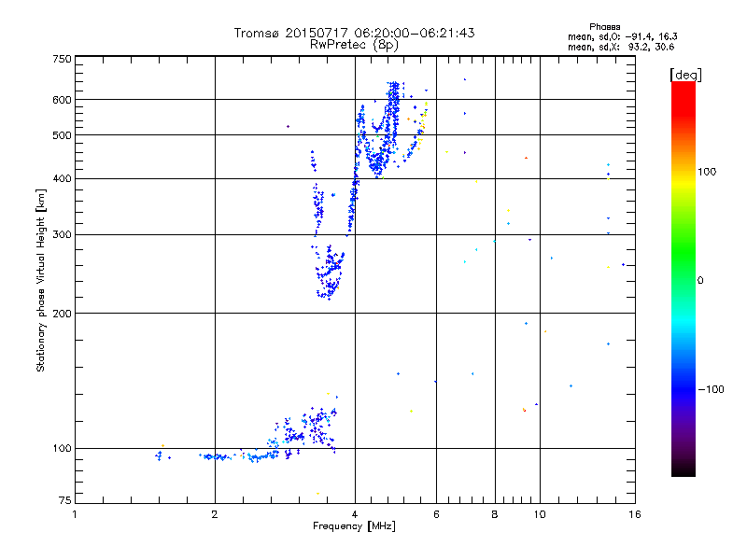Viewport: 747px width, 560px height.
Task: Click the y-axis tick label '200'
Action: (x=63, y=314)
